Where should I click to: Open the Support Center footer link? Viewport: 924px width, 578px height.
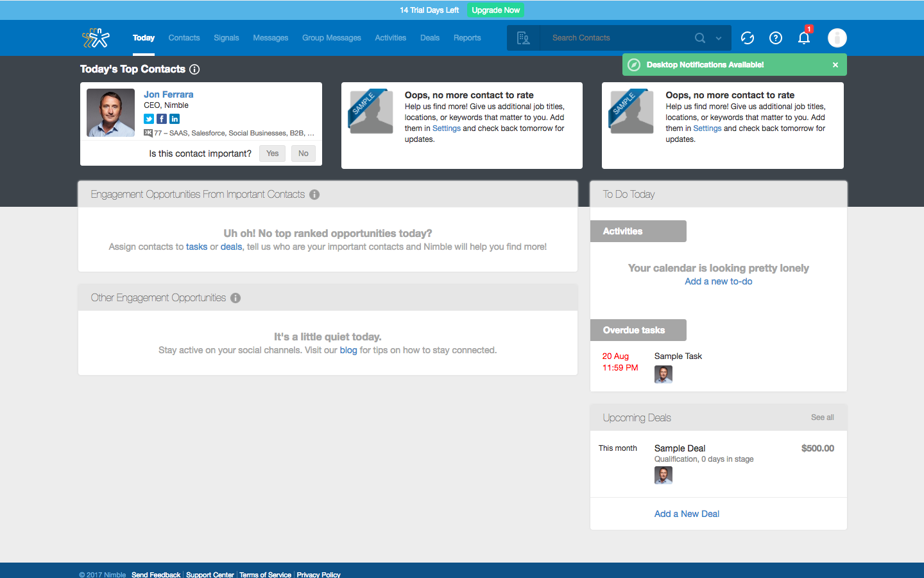point(210,575)
